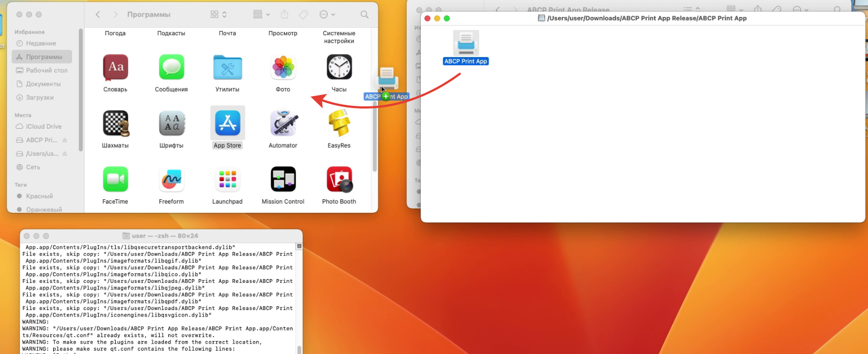Select the Фото app icon

[x=283, y=67]
